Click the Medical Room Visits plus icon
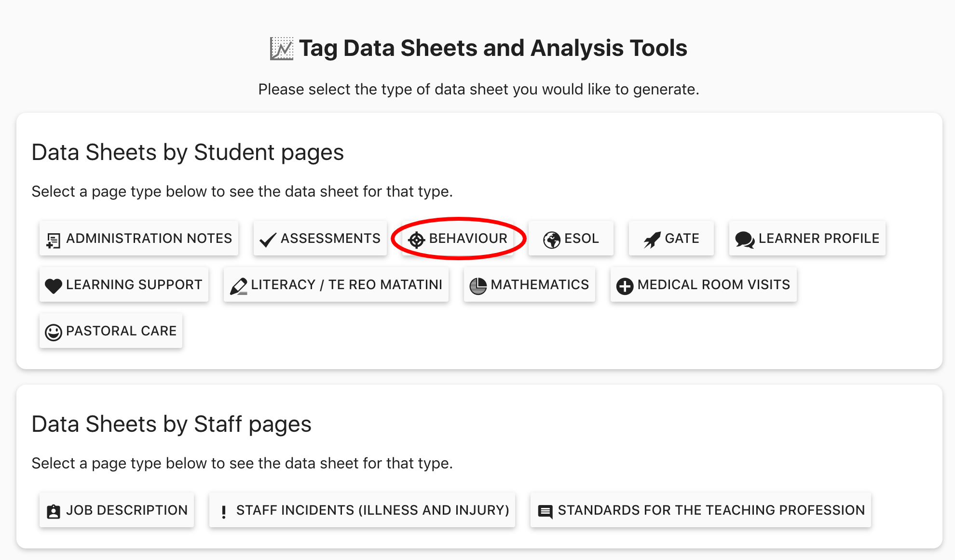Screen dimensions: 955x560 pyautogui.click(x=625, y=286)
